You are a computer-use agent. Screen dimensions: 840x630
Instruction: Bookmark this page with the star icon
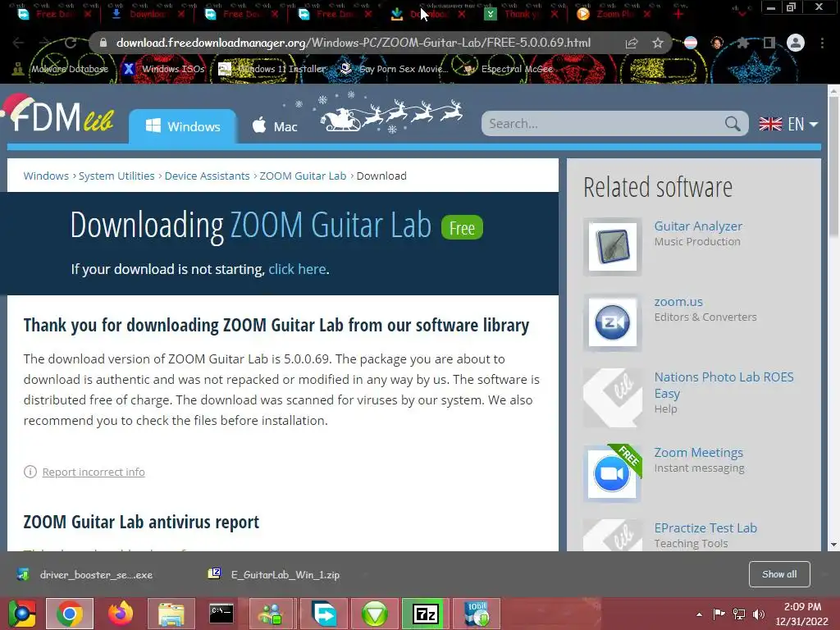(x=658, y=43)
